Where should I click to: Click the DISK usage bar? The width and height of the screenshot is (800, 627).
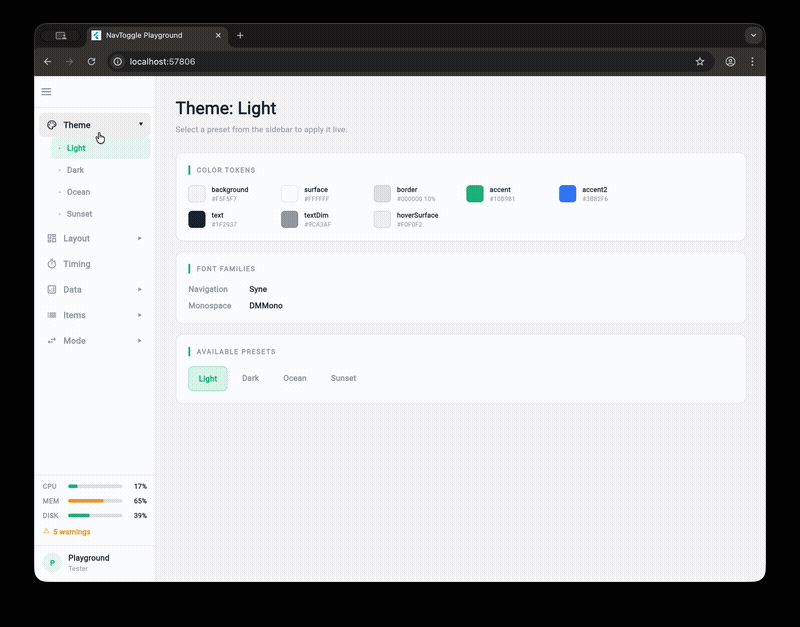pos(95,515)
